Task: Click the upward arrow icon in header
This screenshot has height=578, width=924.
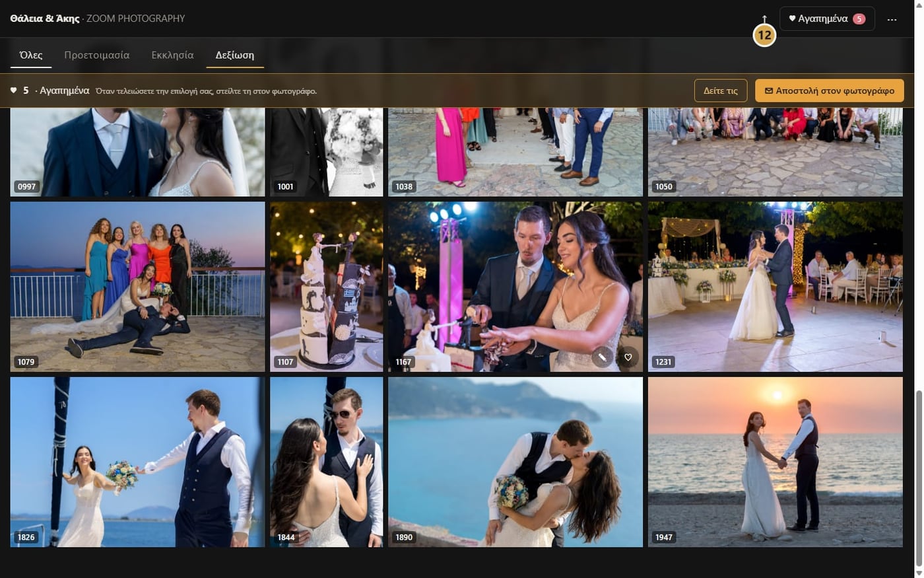Action: click(x=764, y=19)
